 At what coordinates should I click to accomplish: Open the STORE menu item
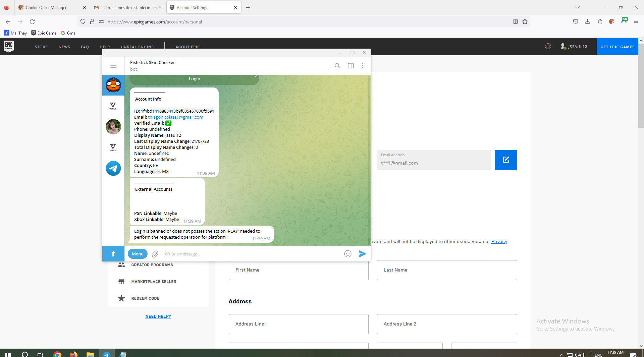coord(41,47)
